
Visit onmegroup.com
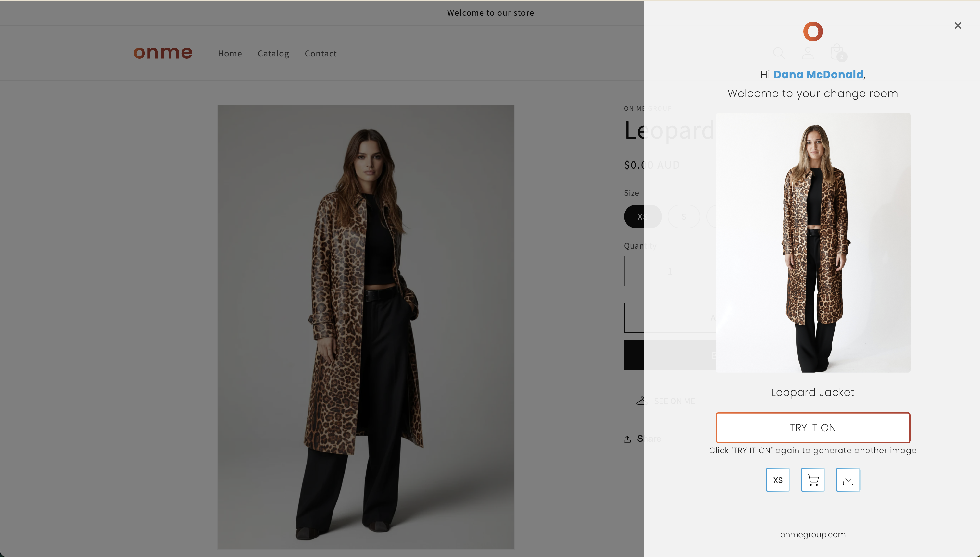click(812, 534)
